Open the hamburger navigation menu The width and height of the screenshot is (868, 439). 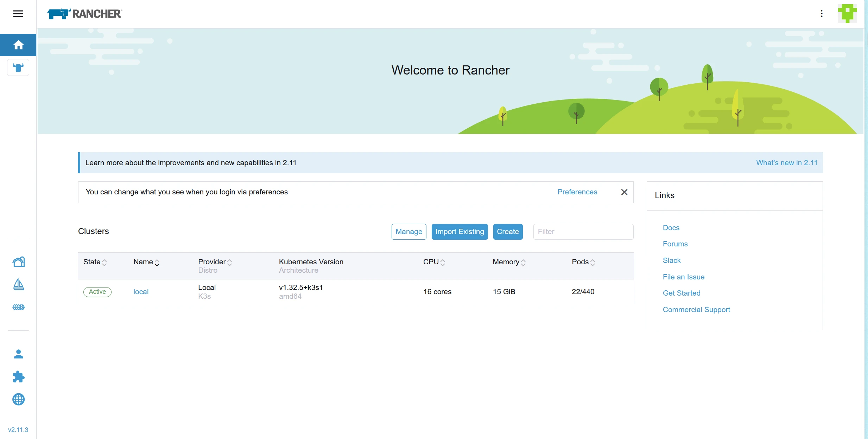(18, 14)
